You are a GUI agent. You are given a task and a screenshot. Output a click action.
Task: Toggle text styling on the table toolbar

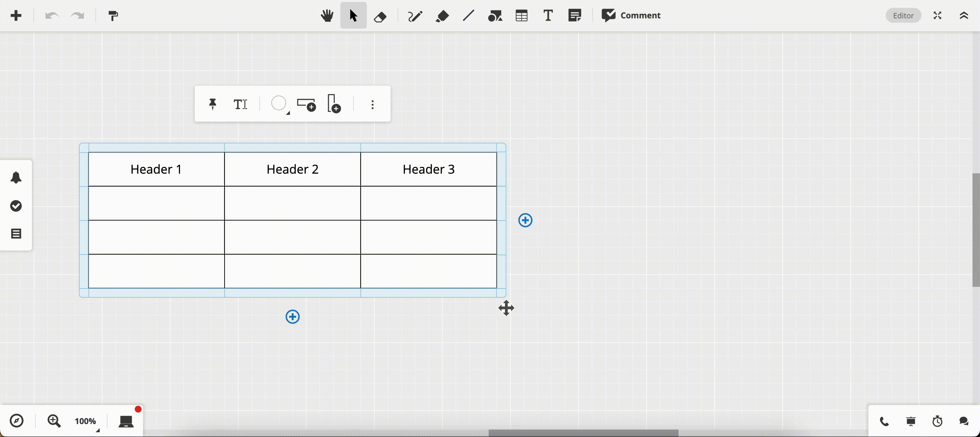241,104
